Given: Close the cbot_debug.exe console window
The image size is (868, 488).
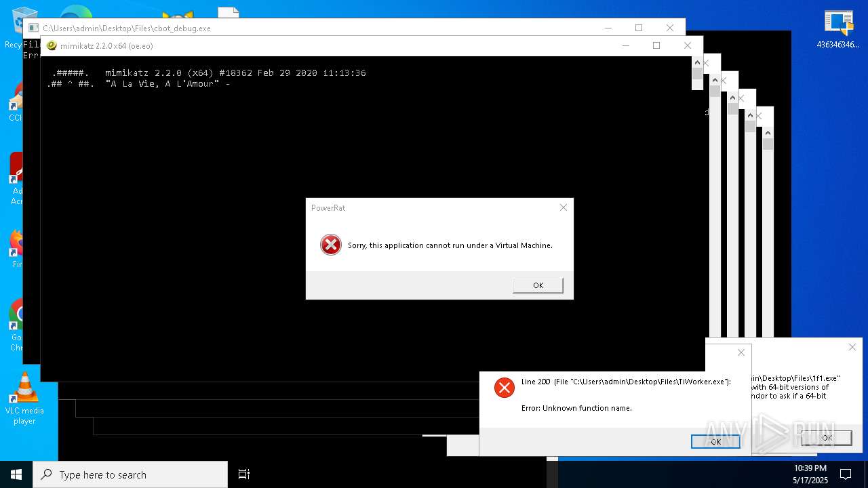Looking at the screenshot, I should pyautogui.click(x=670, y=28).
